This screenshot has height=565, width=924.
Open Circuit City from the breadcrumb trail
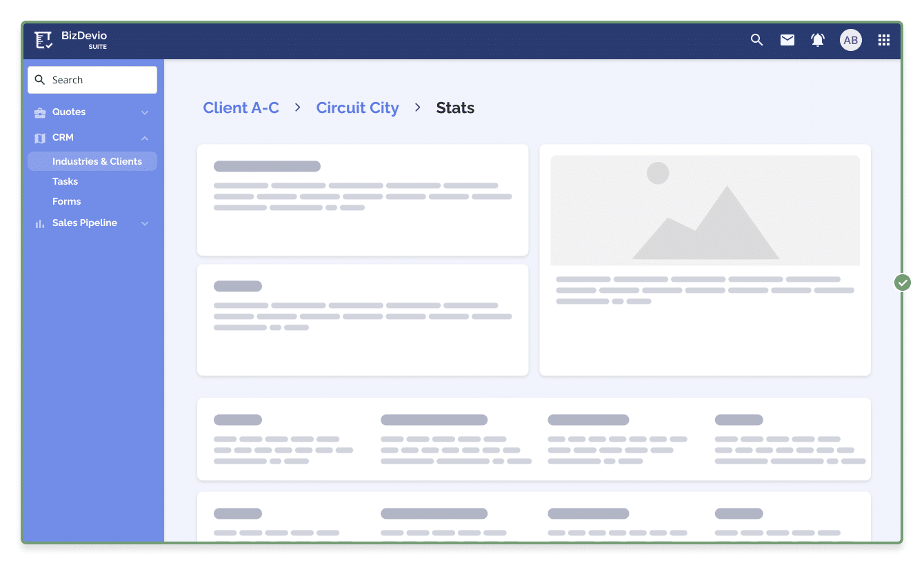[x=357, y=107]
